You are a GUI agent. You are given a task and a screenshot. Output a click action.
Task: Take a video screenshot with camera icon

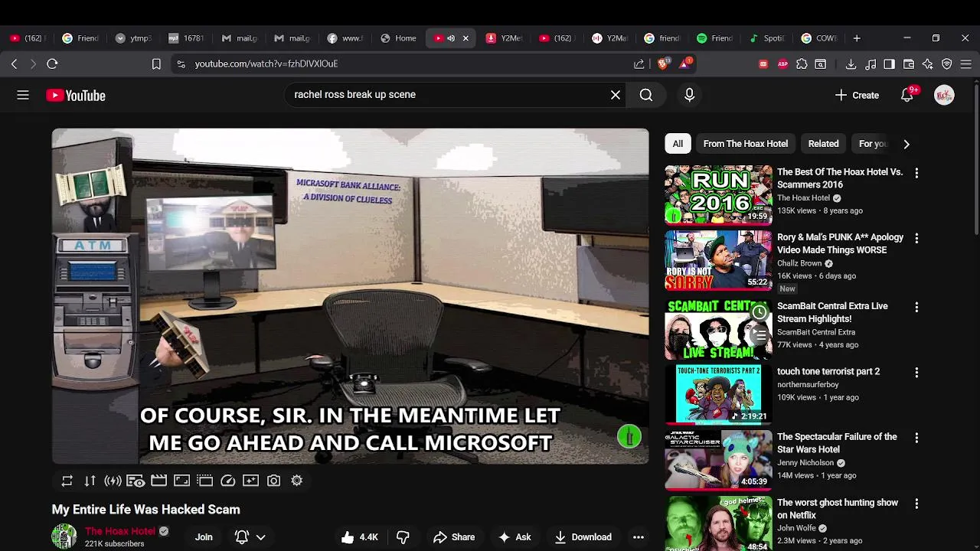[274, 481]
